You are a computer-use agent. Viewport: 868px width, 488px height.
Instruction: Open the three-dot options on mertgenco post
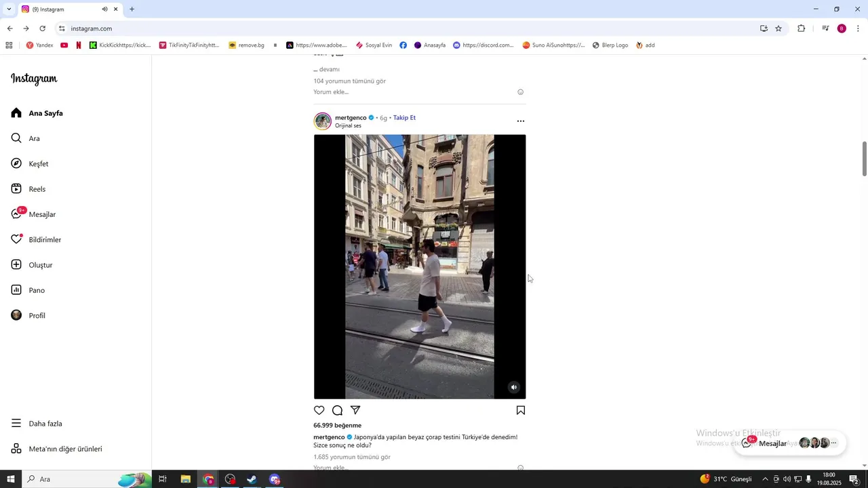521,121
